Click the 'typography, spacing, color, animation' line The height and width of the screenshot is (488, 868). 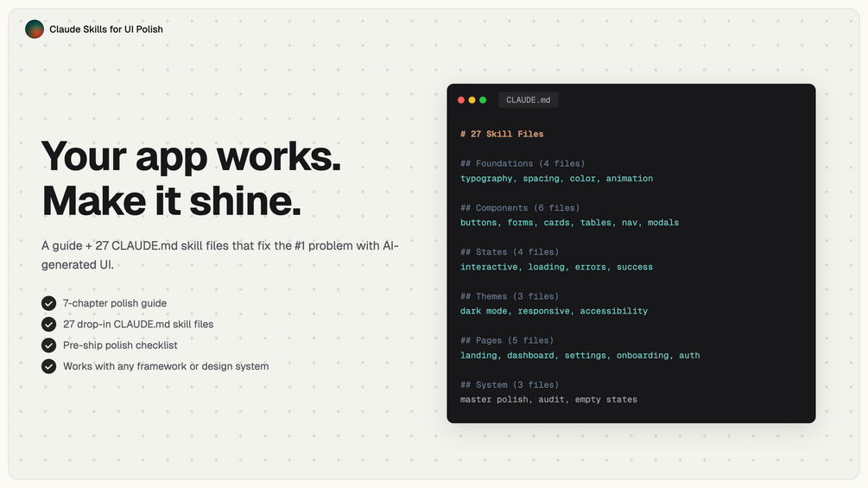[556, 178]
